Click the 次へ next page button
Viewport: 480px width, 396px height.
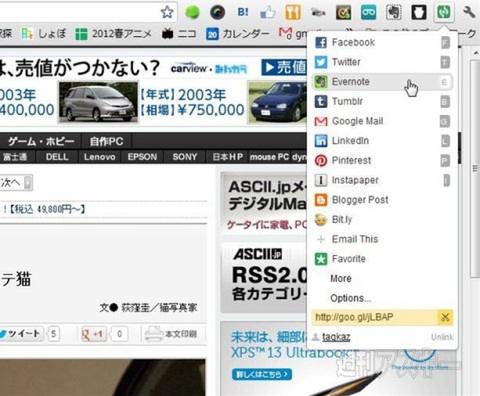[16, 183]
